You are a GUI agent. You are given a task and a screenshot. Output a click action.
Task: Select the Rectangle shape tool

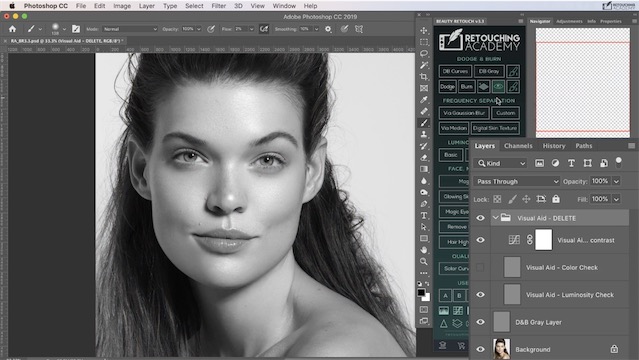(x=424, y=238)
